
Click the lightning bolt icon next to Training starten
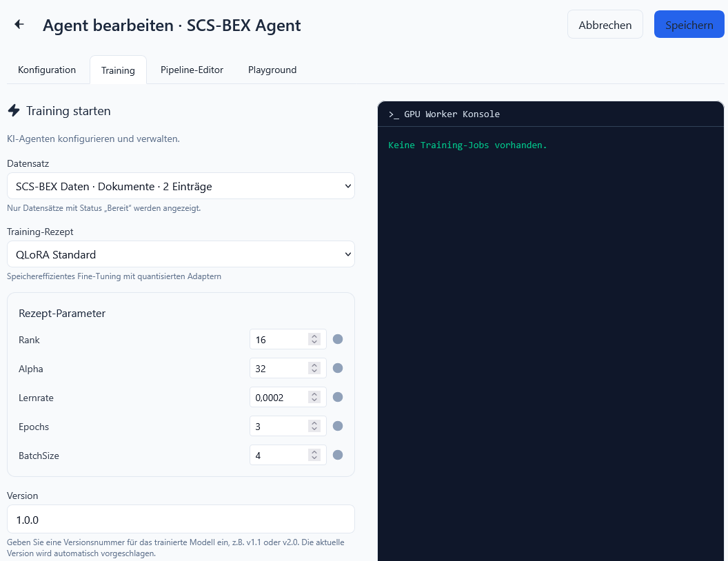click(x=14, y=111)
